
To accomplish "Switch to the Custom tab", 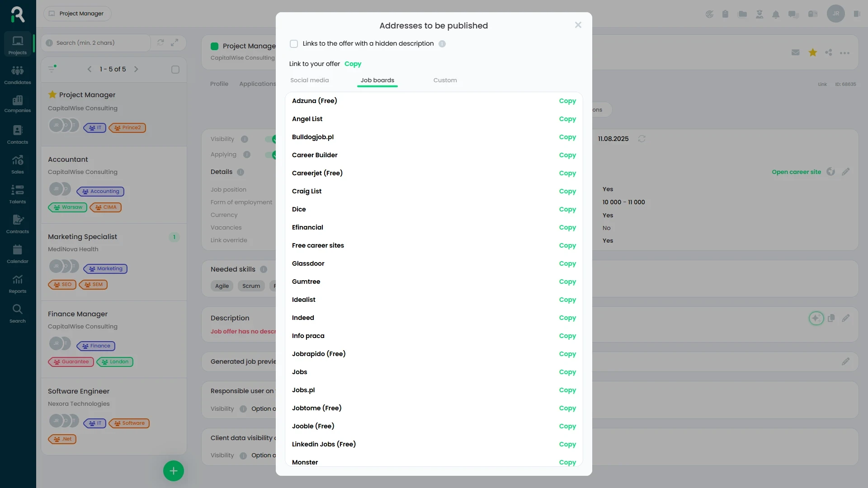I will point(445,80).
